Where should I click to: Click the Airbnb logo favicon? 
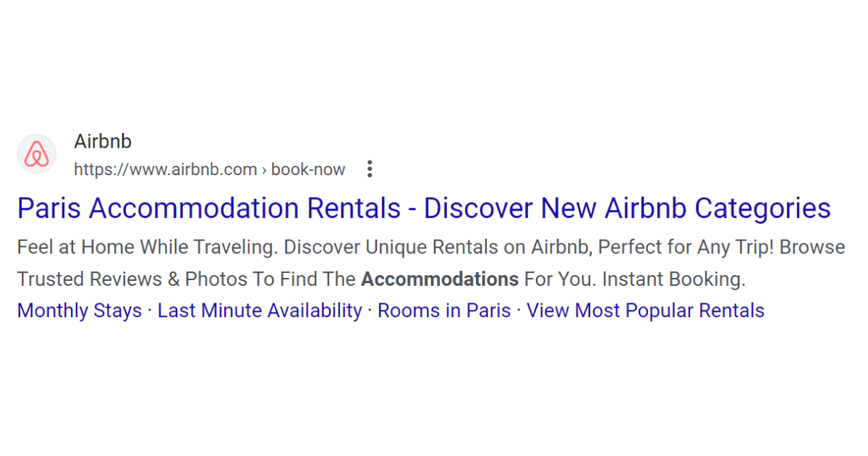tap(36, 154)
